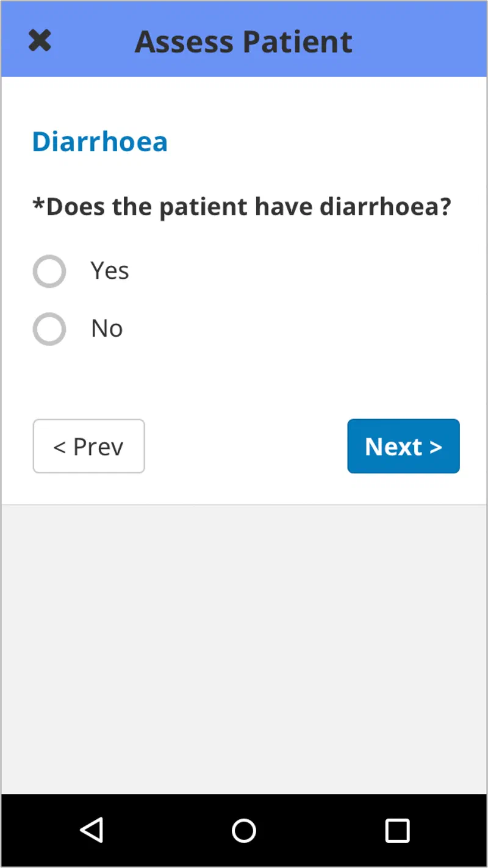Click the chevron inside the Prev button

tap(59, 447)
